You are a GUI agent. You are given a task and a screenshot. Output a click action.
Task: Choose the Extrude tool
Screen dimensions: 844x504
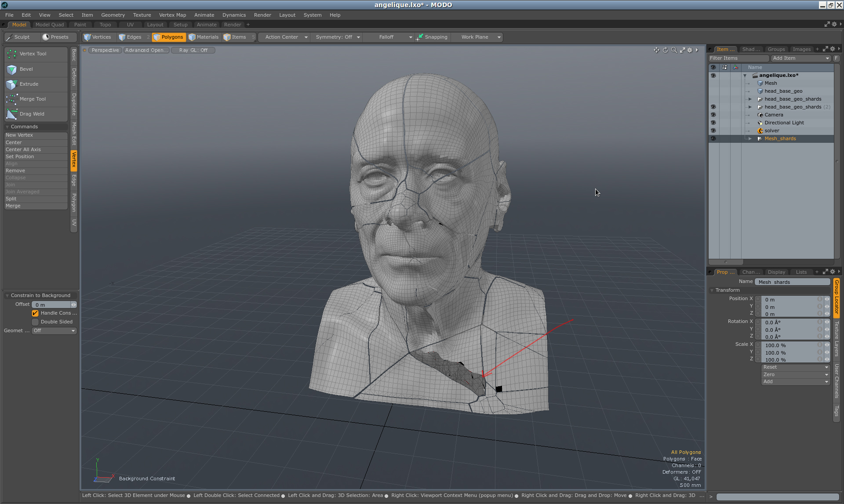click(x=36, y=84)
